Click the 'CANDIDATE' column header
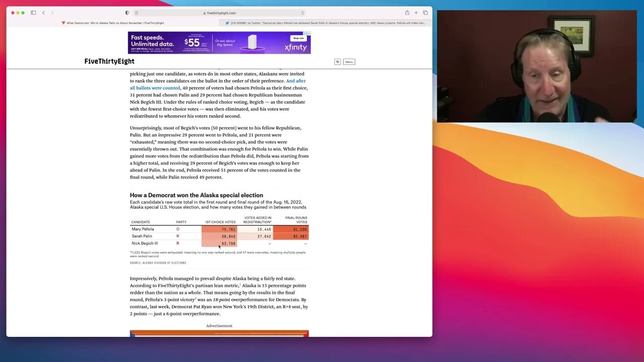Screen dimensions: 644x362 click(140, 222)
